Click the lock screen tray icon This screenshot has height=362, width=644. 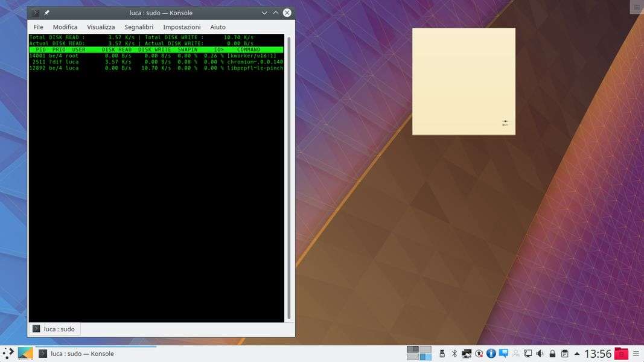click(x=552, y=354)
